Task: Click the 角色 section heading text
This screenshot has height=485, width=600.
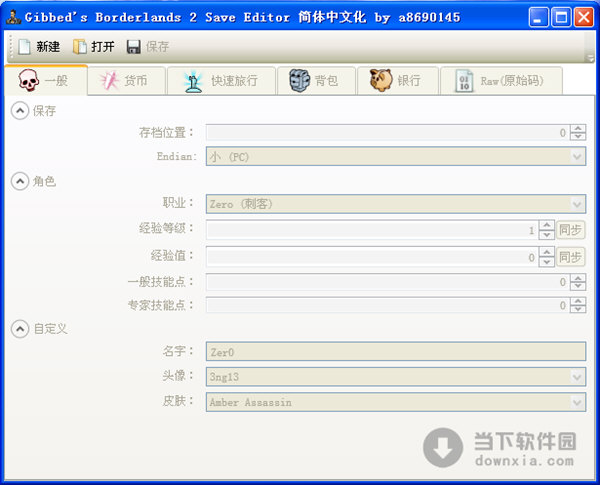Action: pos(44,181)
